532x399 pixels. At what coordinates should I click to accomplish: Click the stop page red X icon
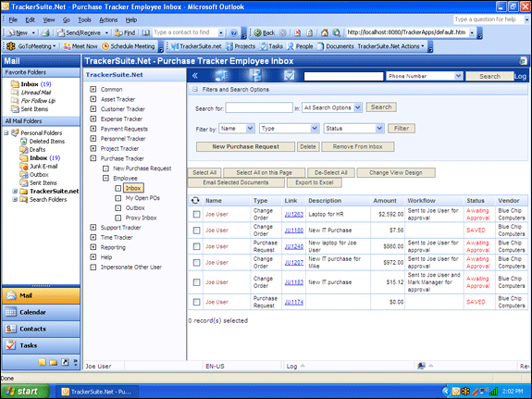click(x=298, y=32)
